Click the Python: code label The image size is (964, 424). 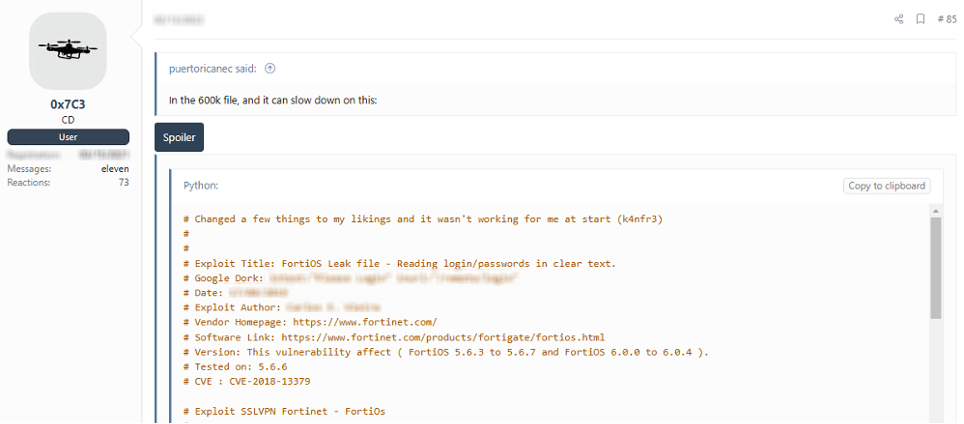pos(201,186)
